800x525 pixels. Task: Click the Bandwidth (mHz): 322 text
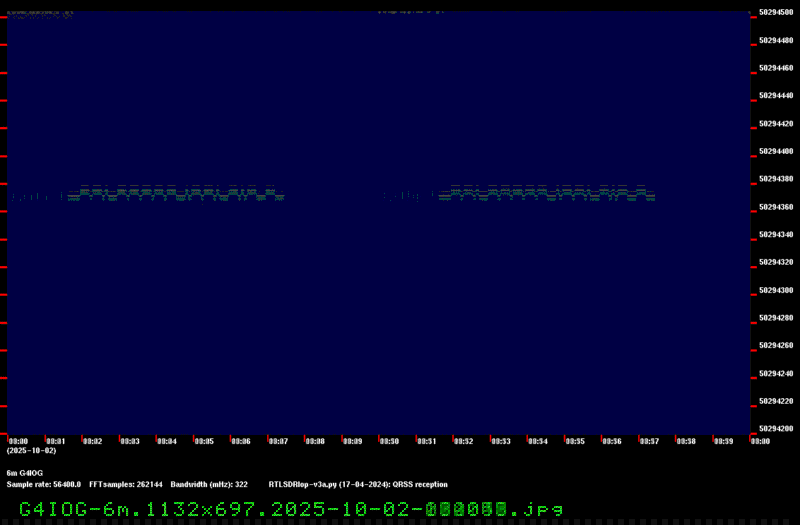pos(209,484)
